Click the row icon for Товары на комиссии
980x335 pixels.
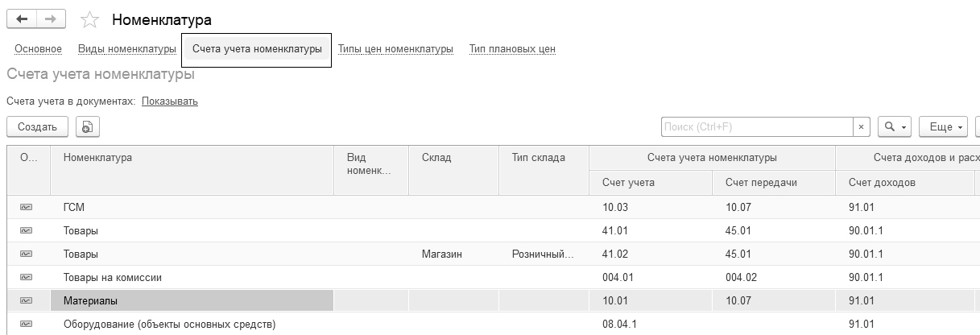(26, 277)
